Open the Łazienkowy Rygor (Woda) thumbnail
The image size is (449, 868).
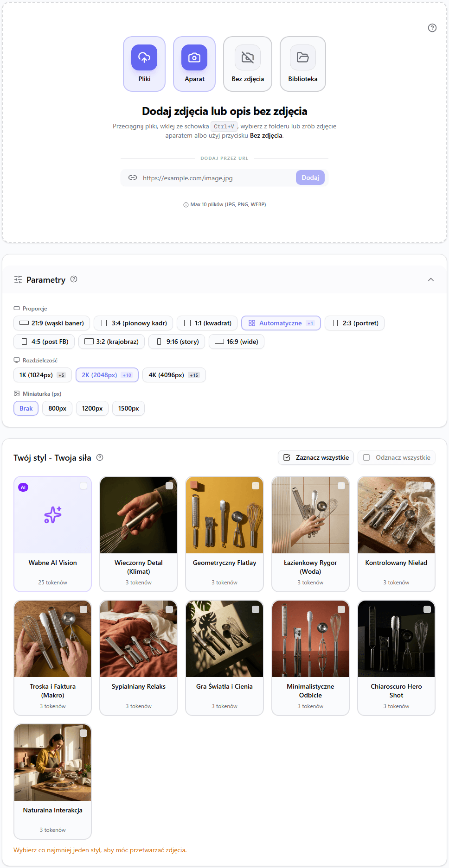310,515
